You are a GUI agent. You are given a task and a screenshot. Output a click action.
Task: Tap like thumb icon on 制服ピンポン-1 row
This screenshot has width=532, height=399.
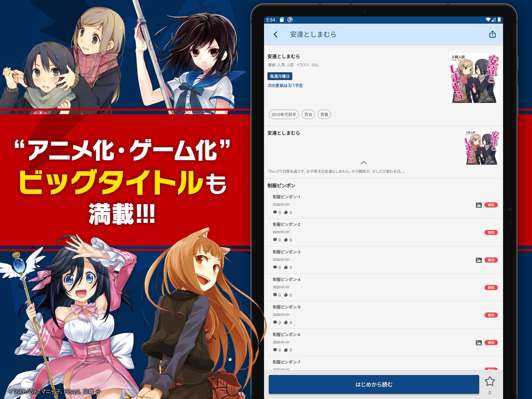tap(286, 212)
